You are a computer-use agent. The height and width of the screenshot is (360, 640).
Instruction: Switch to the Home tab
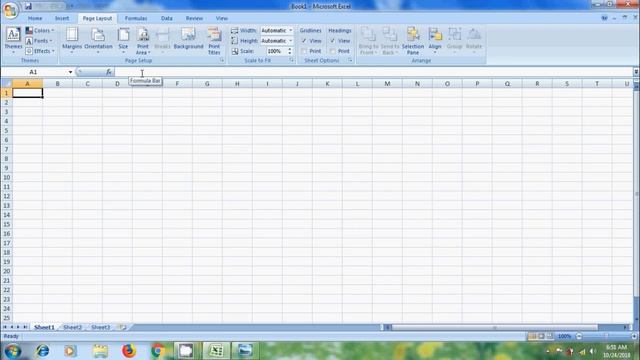35,18
